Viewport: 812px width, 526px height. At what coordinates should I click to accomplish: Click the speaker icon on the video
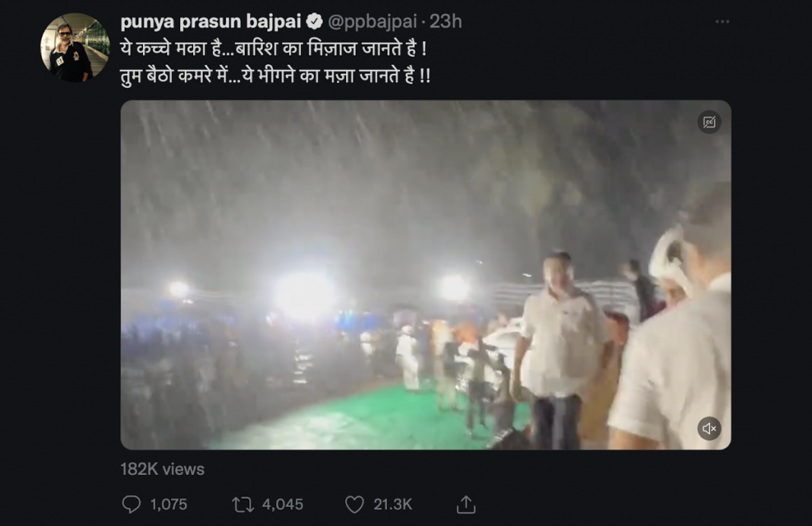click(x=710, y=428)
